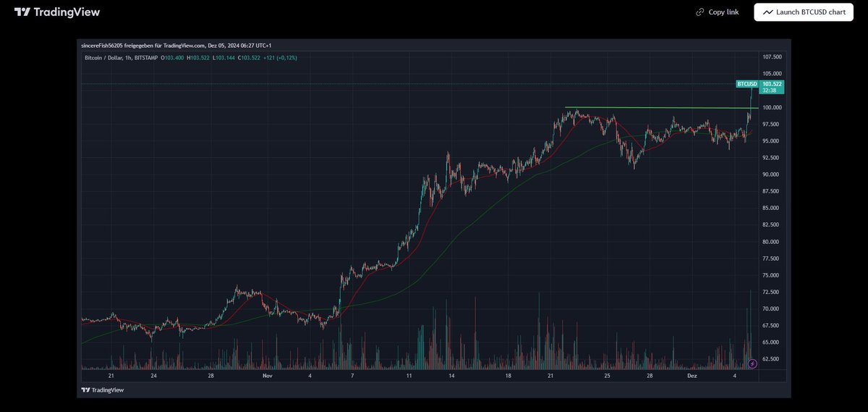Click the 72.500 price axis label

pos(772,292)
